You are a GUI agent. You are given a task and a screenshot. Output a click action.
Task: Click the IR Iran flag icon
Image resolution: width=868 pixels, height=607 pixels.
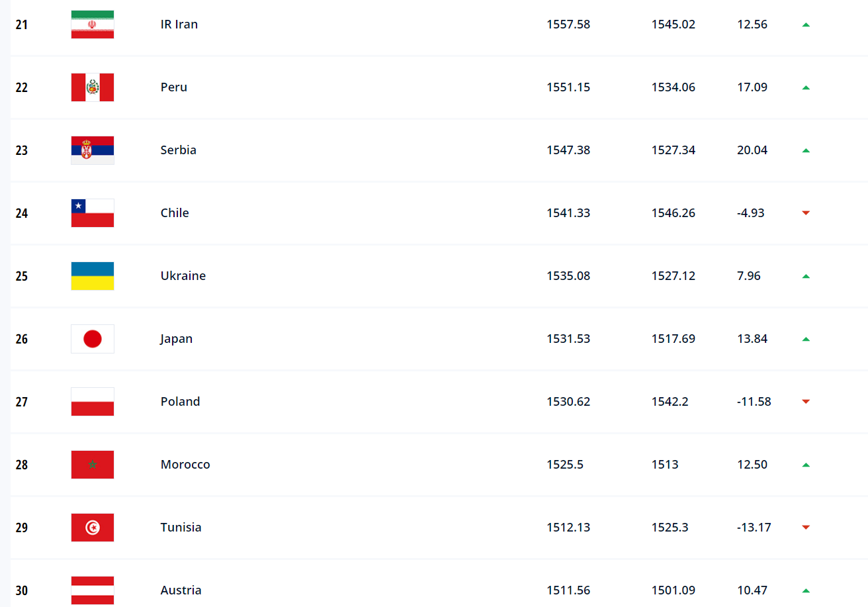pos(93,24)
